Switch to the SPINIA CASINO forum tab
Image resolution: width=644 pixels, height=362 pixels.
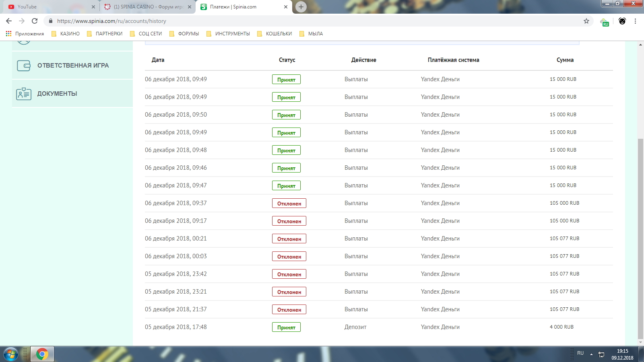click(148, 7)
